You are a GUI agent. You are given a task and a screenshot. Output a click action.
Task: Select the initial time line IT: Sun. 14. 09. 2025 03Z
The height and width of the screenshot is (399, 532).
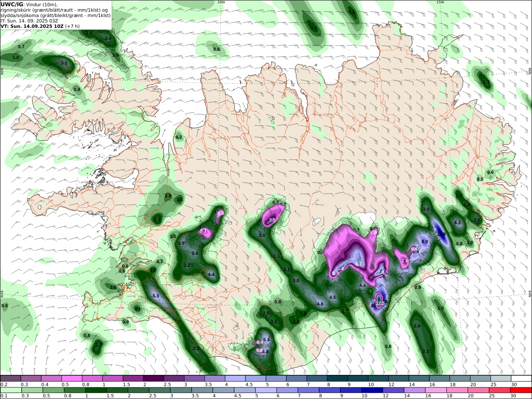[x=29, y=21]
